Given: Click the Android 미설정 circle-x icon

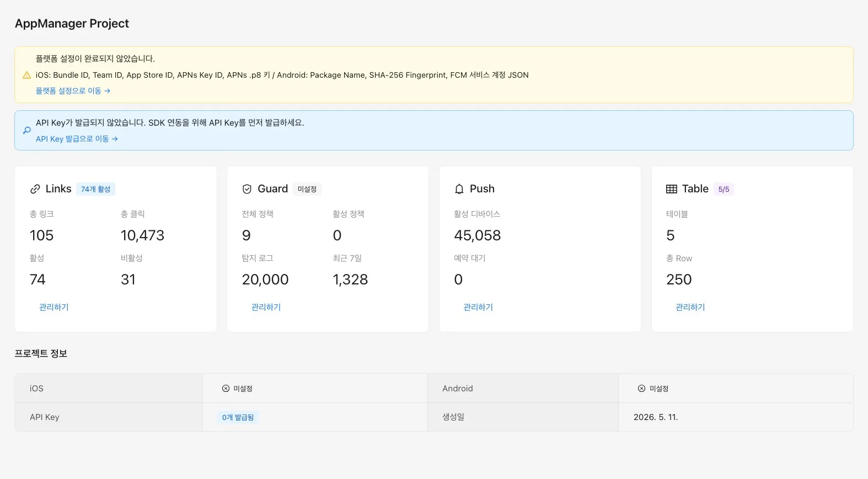Looking at the screenshot, I should (x=641, y=389).
